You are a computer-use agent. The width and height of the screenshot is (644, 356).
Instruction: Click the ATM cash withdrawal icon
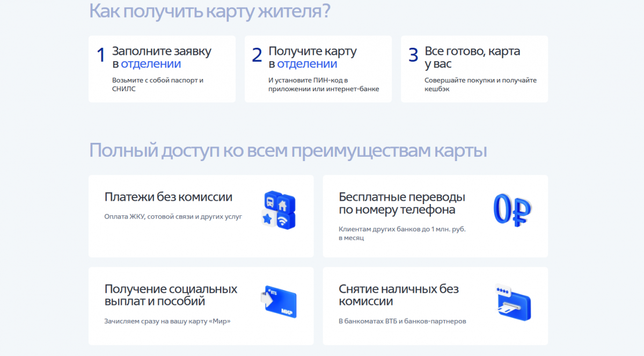tap(511, 302)
